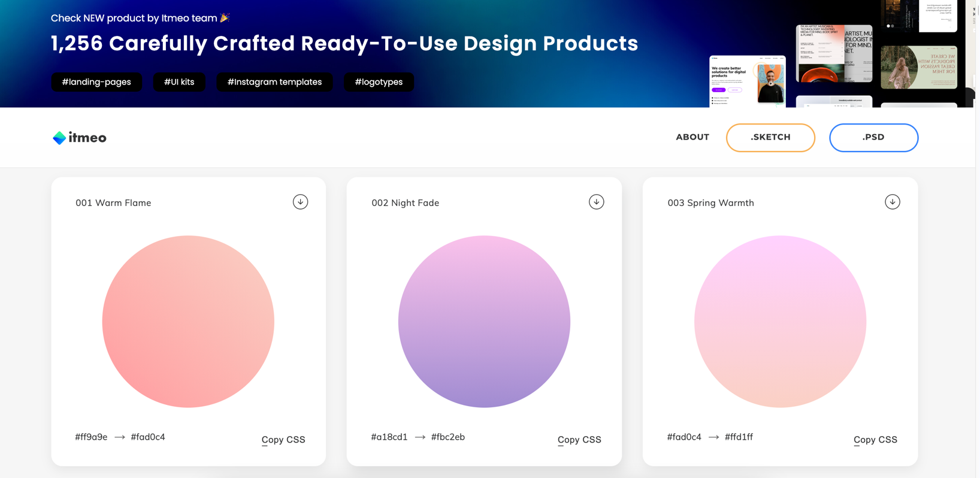980x478 pixels.
Task: Click the itmeo diamond logo icon
Action: click(x=59, y=138)
